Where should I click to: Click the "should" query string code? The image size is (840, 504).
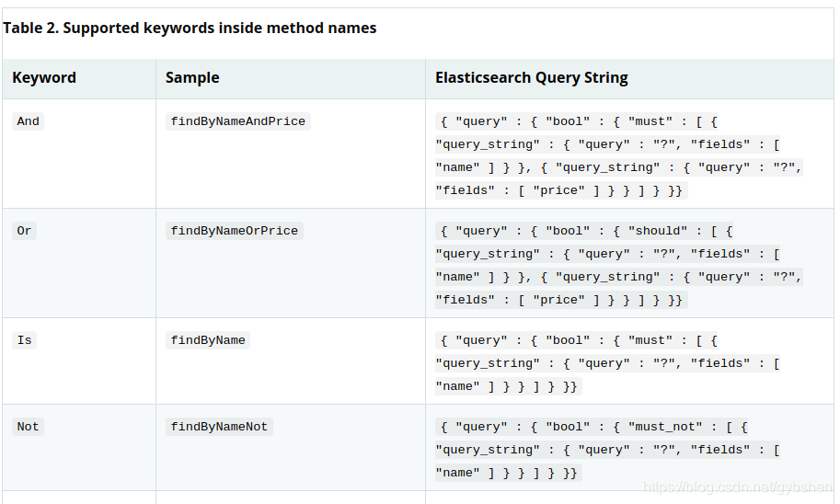tap(619, 265)
